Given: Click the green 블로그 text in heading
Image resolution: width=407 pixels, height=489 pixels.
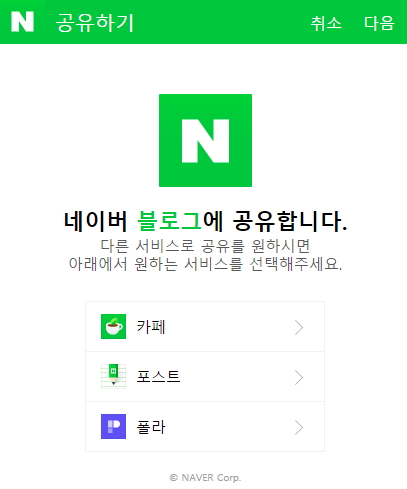Looking at the screenshot, I should [169, 221].
